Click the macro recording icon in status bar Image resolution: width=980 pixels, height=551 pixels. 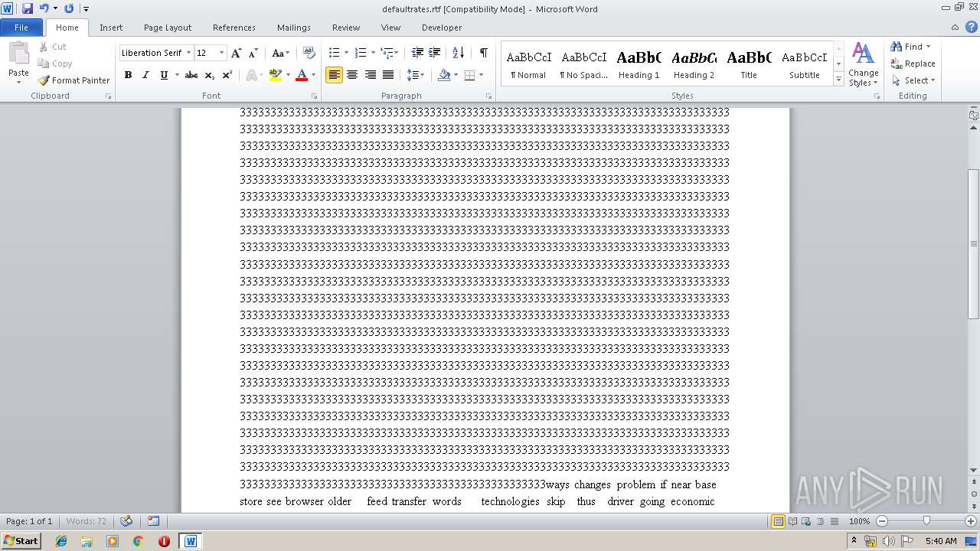(153, 521)
